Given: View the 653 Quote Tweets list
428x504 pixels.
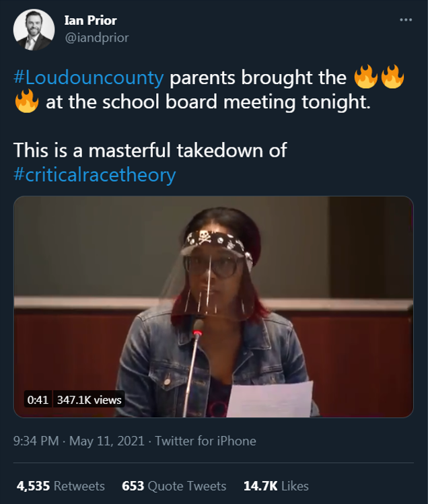Looking at the screenshot, I should 174,485.
